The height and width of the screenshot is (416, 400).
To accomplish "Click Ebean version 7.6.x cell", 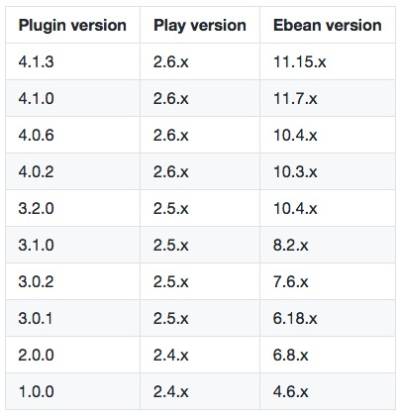I will [328, 282].
